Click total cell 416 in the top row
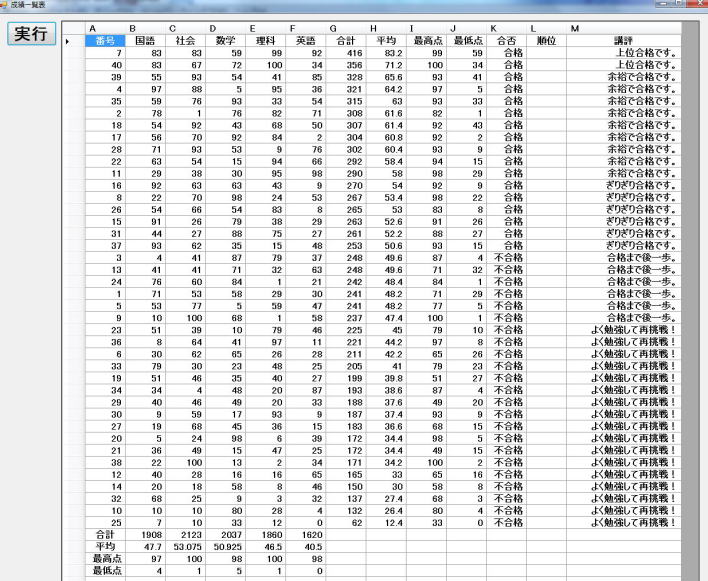 (x=346, y=53)
